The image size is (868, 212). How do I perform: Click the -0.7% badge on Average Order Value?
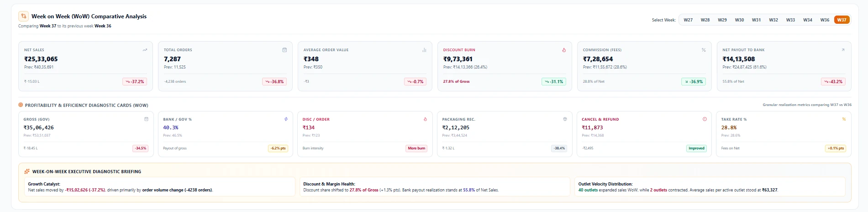coord(416,81)
